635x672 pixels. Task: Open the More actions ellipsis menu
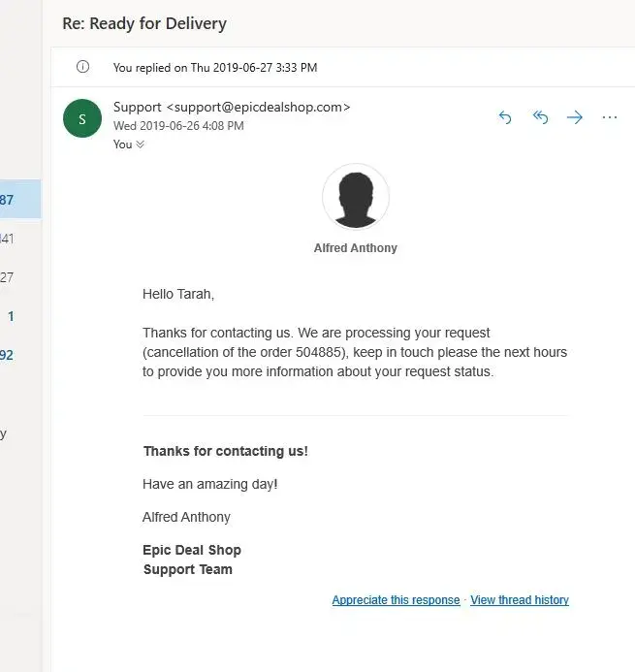tap(610, 117)
